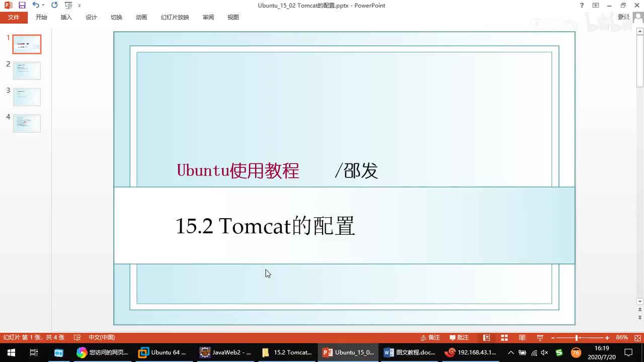Image resolution: width=644 pixels, height=362 pixels.
Task: Show hidden system tray icons
Action: tap(511, 352)
